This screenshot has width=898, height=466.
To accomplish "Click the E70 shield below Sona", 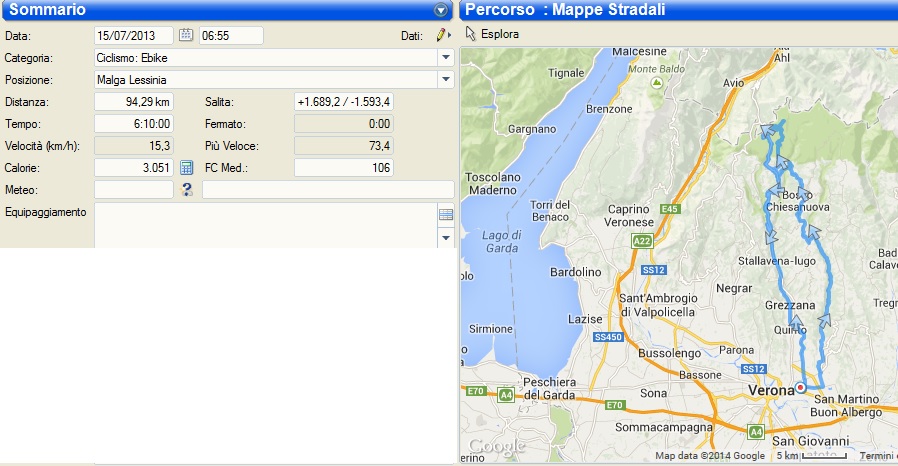I will pyautogui.click(x=615, y=405).
